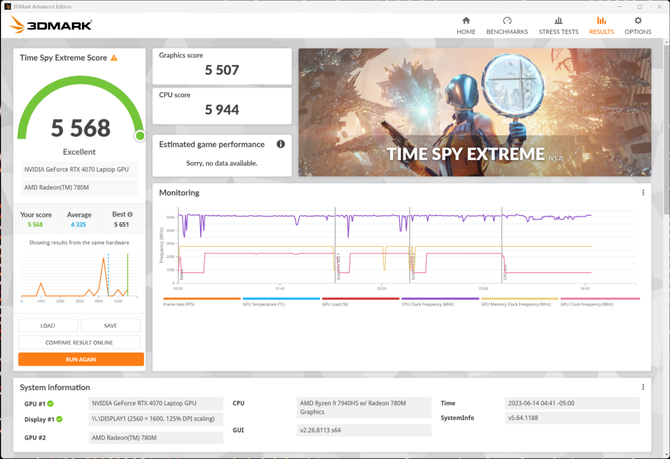Click the green check icon next to Display #1
The height and width of the screenshot is (459, 670).
click(x=59, y=419)
